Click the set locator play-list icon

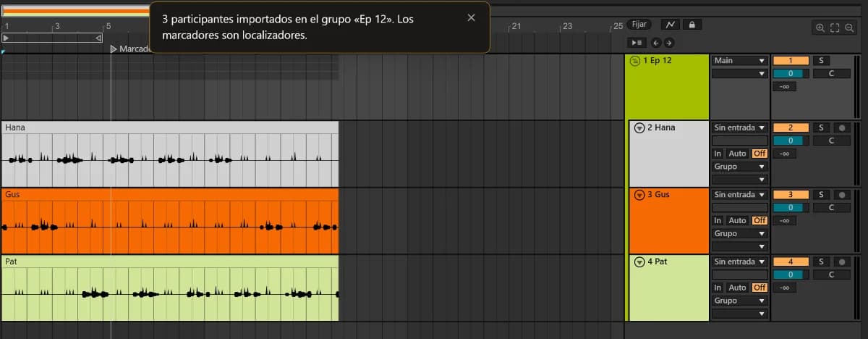pos(637,43)
